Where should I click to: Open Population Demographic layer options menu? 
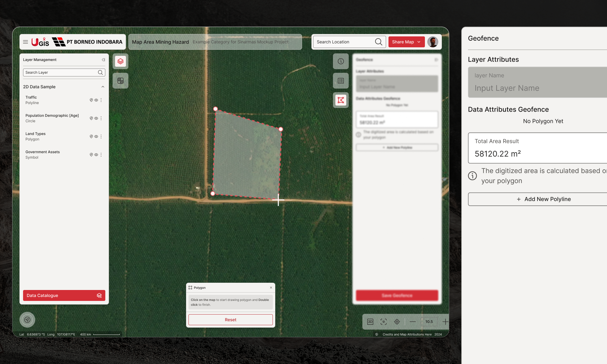click(x=101, y=118)
